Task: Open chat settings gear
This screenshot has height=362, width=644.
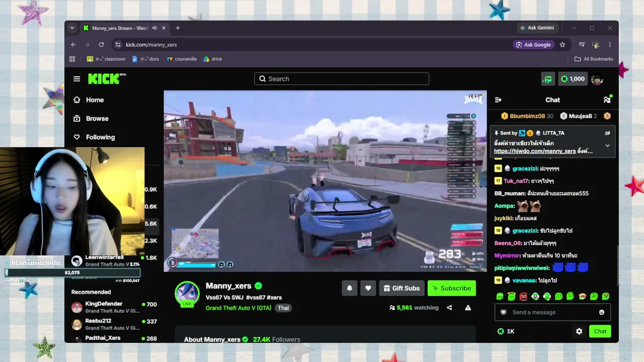Action: (x=579, y=331)
